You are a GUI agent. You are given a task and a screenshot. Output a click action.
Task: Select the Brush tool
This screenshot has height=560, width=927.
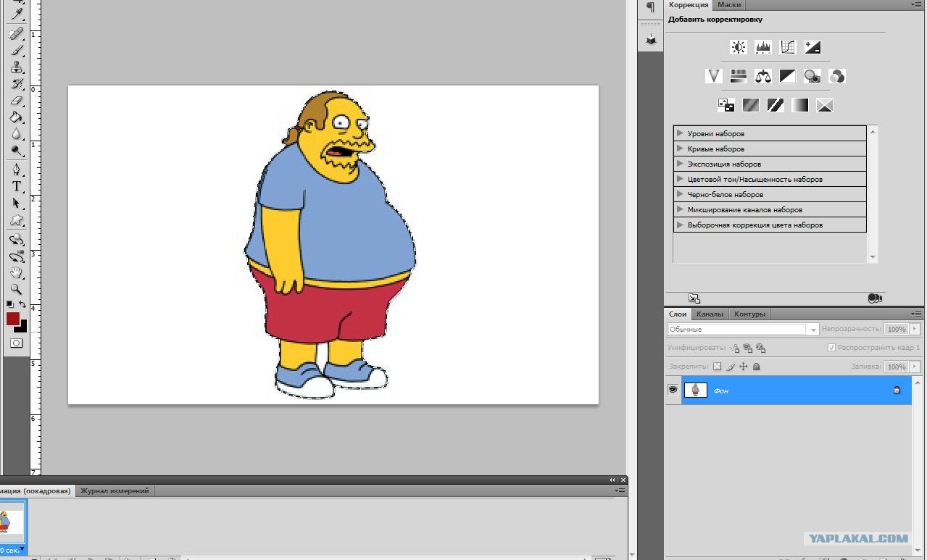17,51
